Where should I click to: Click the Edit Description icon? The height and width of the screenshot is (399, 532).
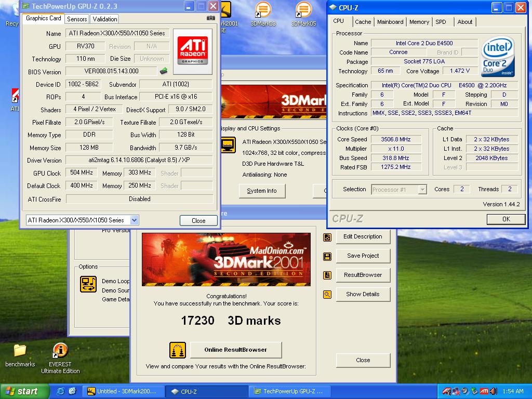click(327, 237)
